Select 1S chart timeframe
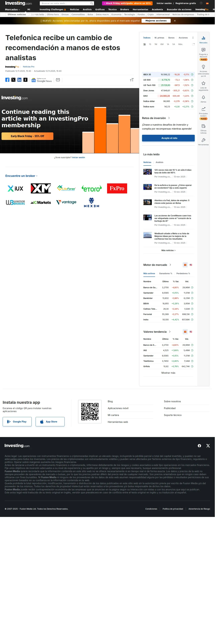The height and width of the screenshot is (644, 220). pos(150,44)
